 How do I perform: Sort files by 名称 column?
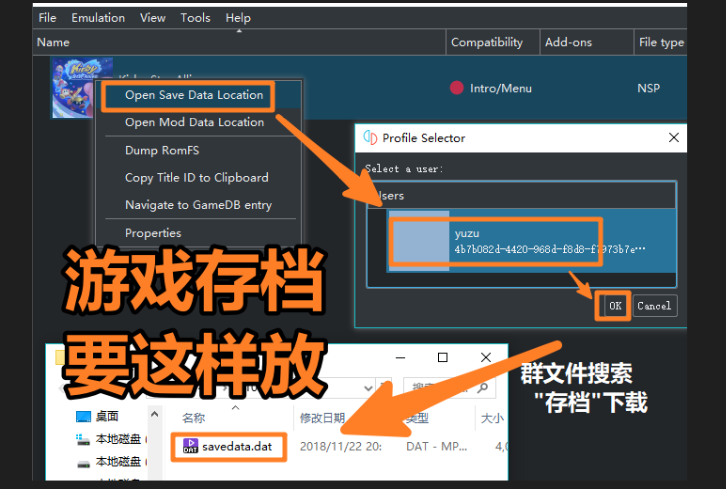194,418
